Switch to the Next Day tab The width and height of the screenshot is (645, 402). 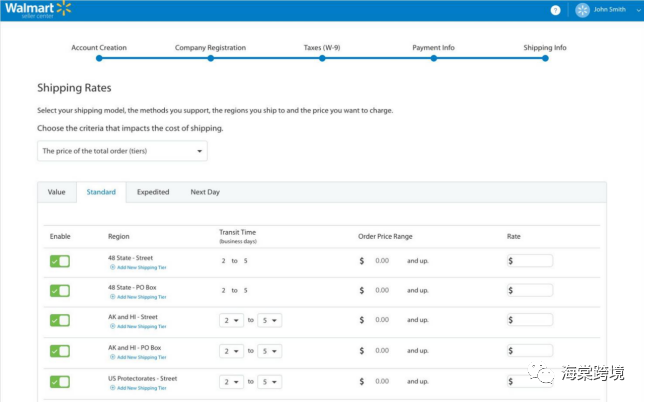[205, 192]
